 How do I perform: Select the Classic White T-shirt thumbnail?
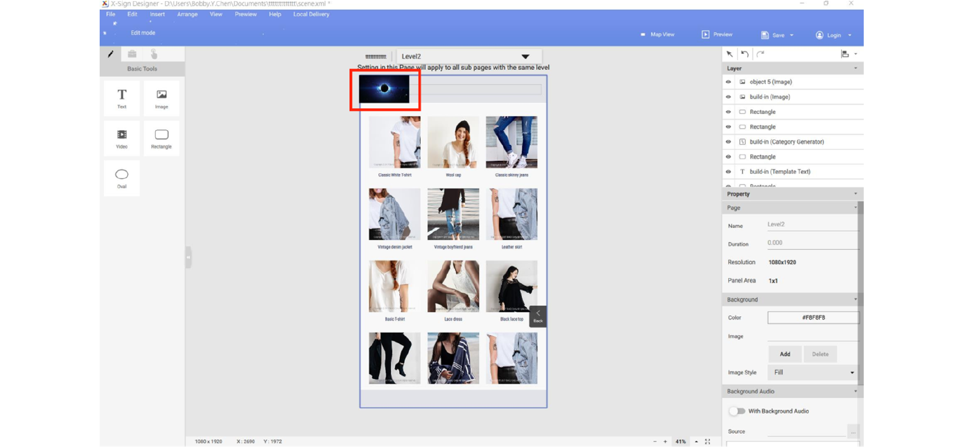tap(395, 142)
